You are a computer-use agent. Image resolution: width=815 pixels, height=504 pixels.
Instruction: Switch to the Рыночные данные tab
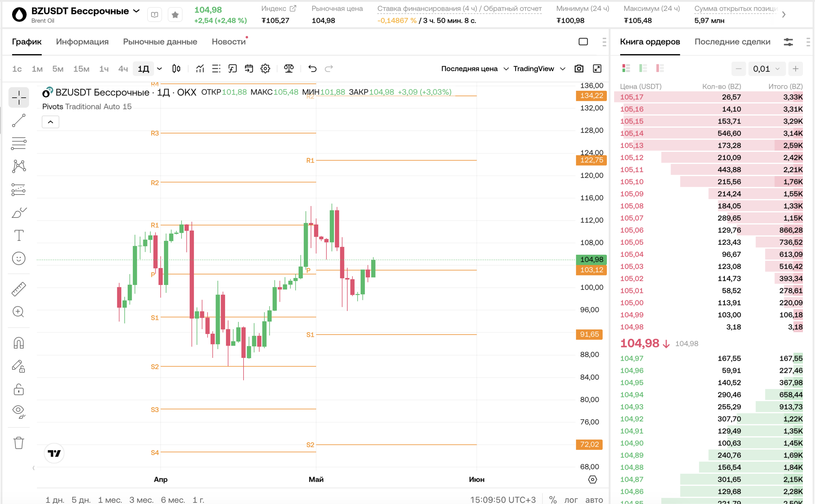160,42
